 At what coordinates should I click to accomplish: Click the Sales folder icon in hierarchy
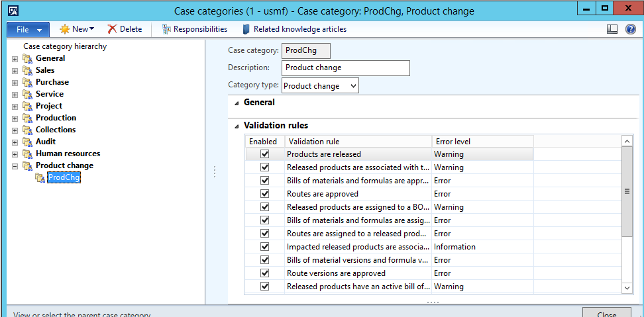coord(27,70)
